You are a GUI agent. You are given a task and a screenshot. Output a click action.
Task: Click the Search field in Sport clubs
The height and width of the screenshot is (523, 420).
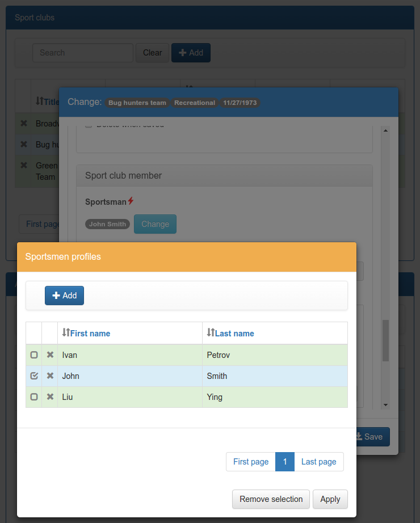click(83, 53)
